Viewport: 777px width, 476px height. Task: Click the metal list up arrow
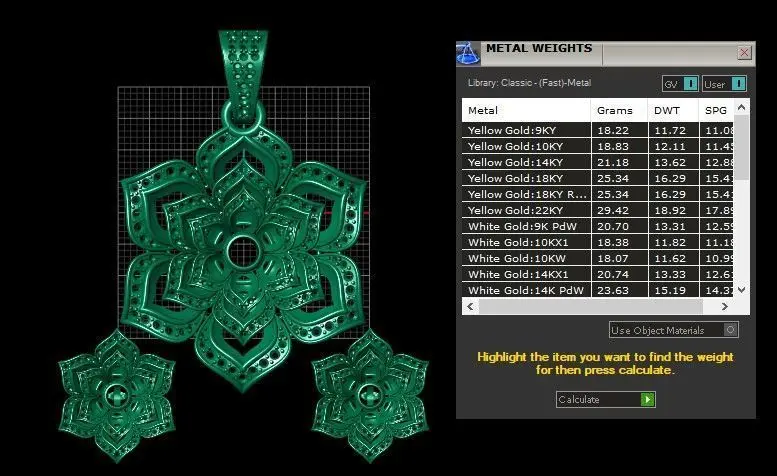(x=741, y=107)
